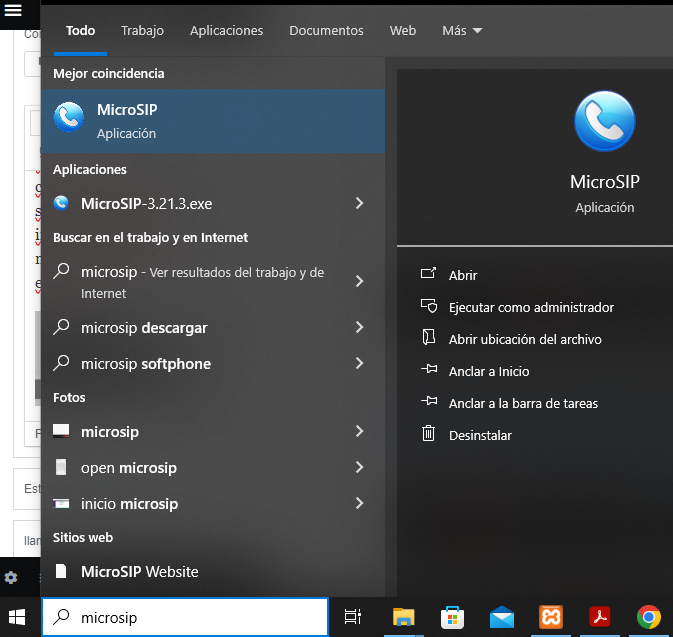Launch XAMPP from the taskbar

coord(551,617)
